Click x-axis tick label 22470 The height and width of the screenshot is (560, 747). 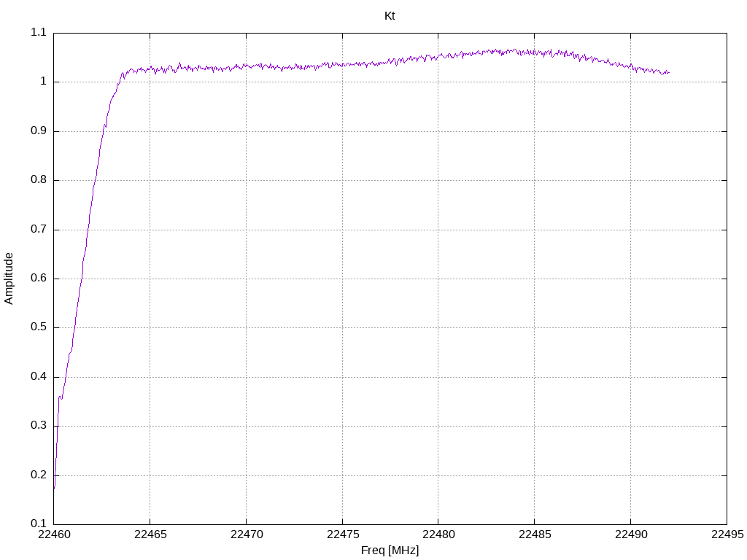(x=247, y=534)
